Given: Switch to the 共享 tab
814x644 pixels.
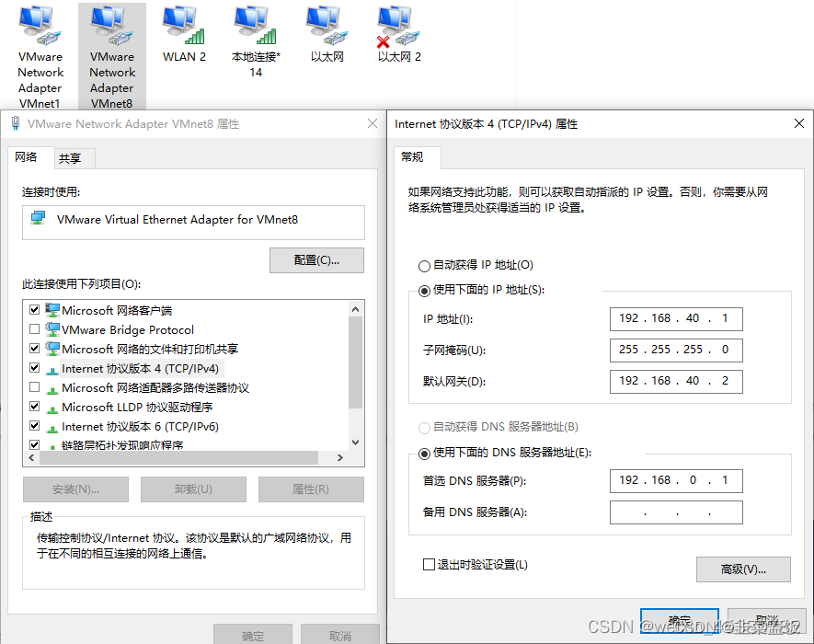Looking at the screenshot, I should coord(75,159).
